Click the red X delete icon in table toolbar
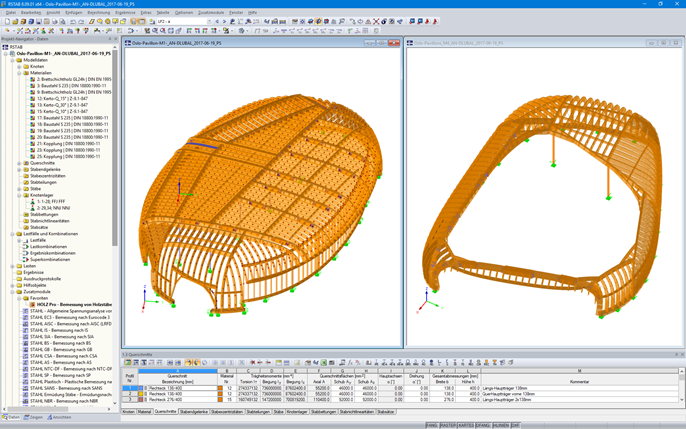 pos(252,363)
